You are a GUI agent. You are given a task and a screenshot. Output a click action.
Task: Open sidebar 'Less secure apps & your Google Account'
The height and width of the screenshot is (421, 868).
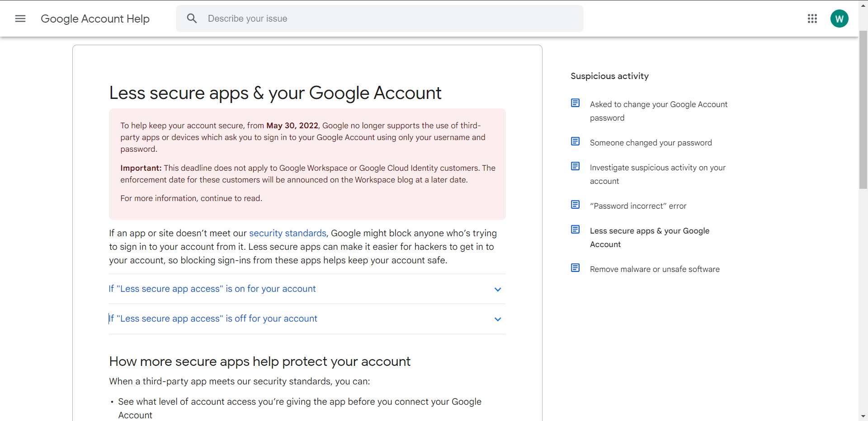click(x=650, y=238)
